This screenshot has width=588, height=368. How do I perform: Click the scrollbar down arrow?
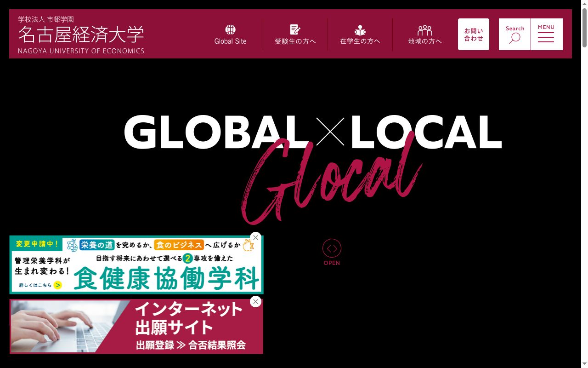tap(584, 364)
